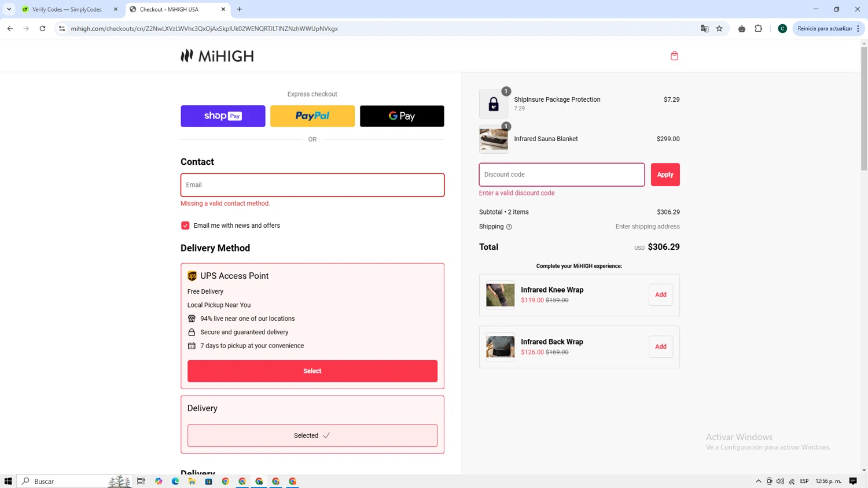The width and height of the screenshot is (868, 488).
Task: Click 'Enter shipping address' text
Action: pos(648,227)
